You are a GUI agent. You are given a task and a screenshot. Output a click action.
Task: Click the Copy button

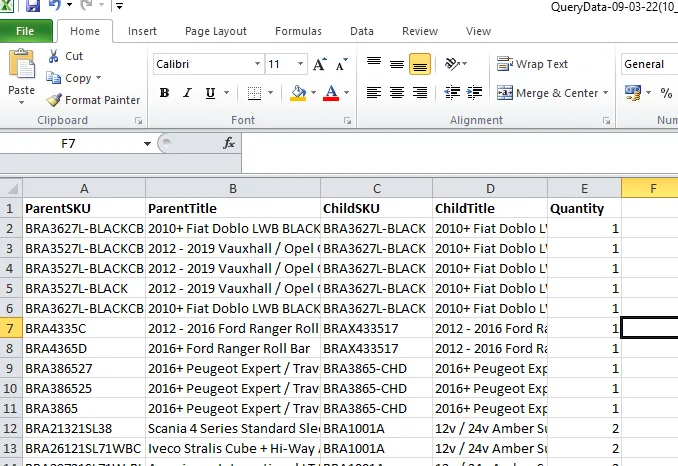coord(69,78)
